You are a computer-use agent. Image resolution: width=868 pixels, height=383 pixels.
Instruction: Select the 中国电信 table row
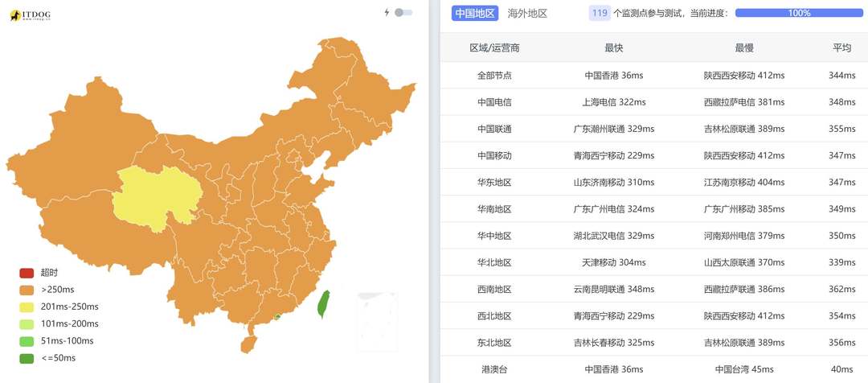pyautogui.click(x=653, y=102)
